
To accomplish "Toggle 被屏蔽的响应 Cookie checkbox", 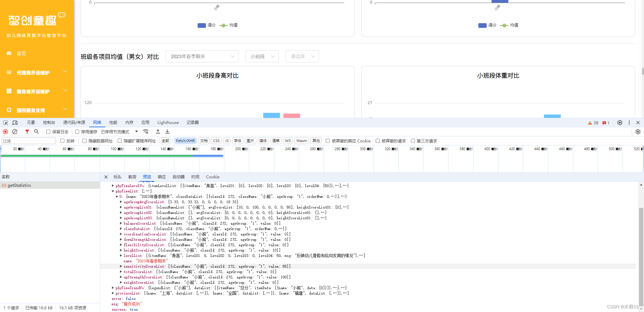I will (328, 141).
